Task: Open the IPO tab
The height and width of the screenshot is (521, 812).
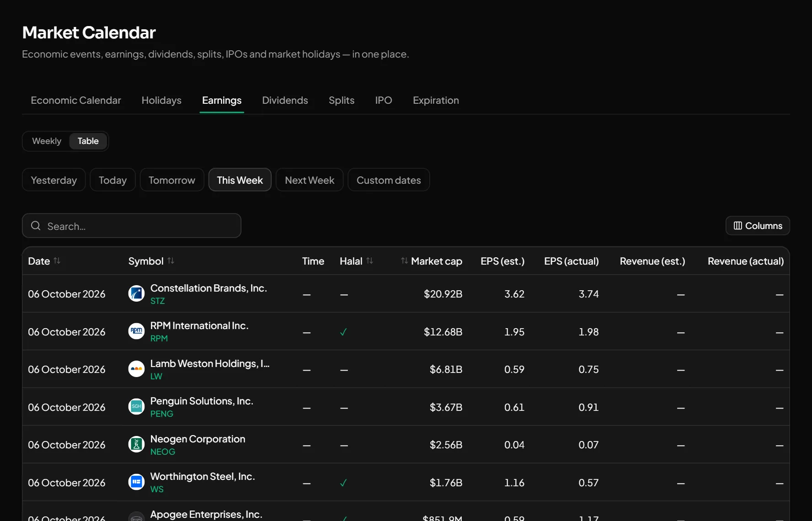Action: 384,100
